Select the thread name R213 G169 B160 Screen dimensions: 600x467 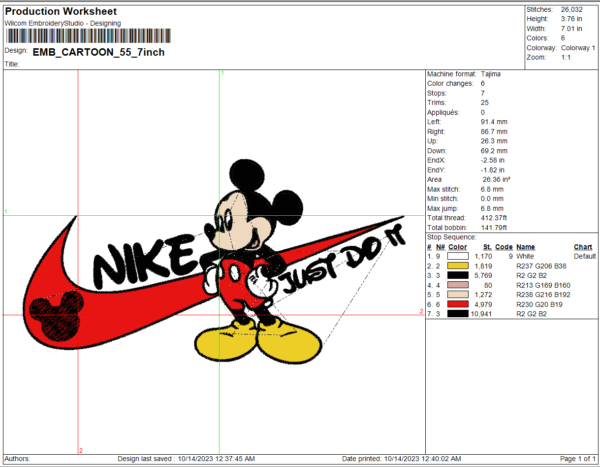(543, 285)
